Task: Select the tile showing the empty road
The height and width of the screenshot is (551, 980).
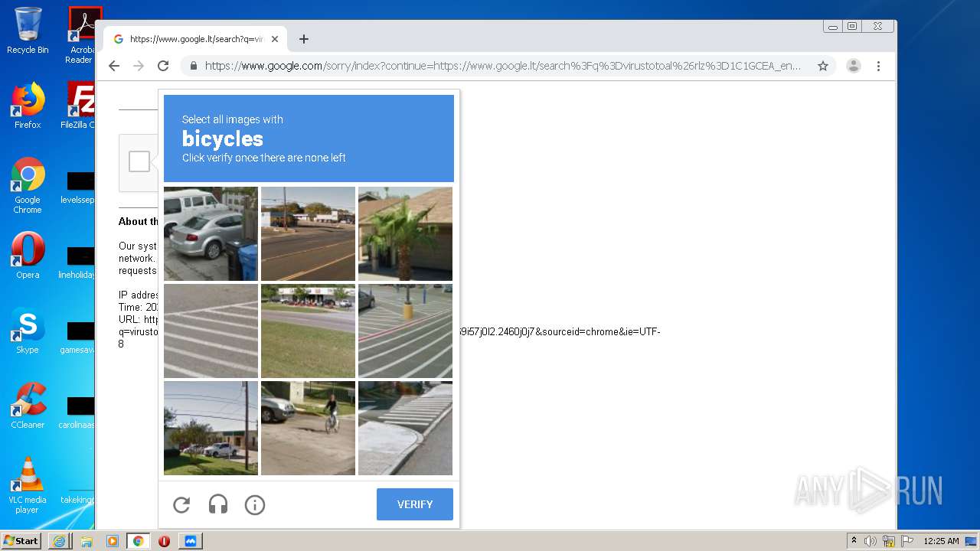Action: 308,233
